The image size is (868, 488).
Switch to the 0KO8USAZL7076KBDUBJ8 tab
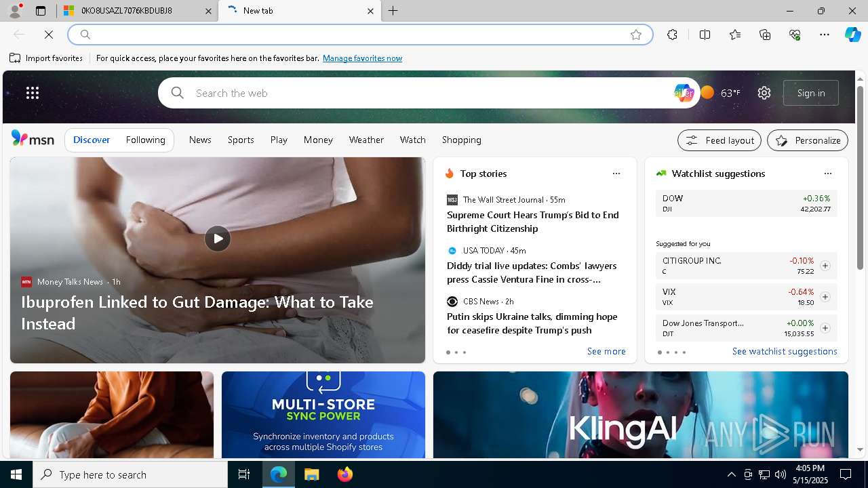coord(137,11)
